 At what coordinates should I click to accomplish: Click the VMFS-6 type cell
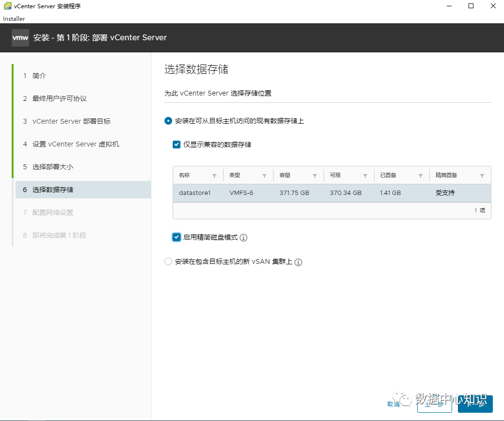coord(242,193)
